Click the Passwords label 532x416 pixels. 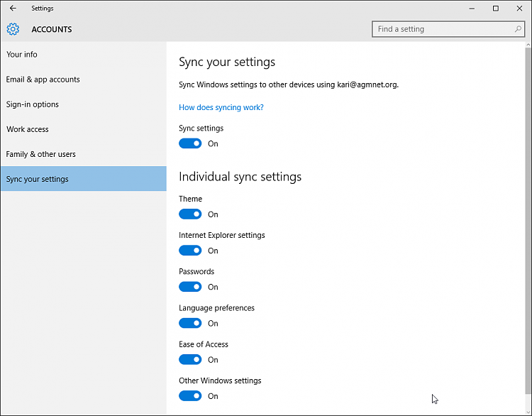pos(196,271)
